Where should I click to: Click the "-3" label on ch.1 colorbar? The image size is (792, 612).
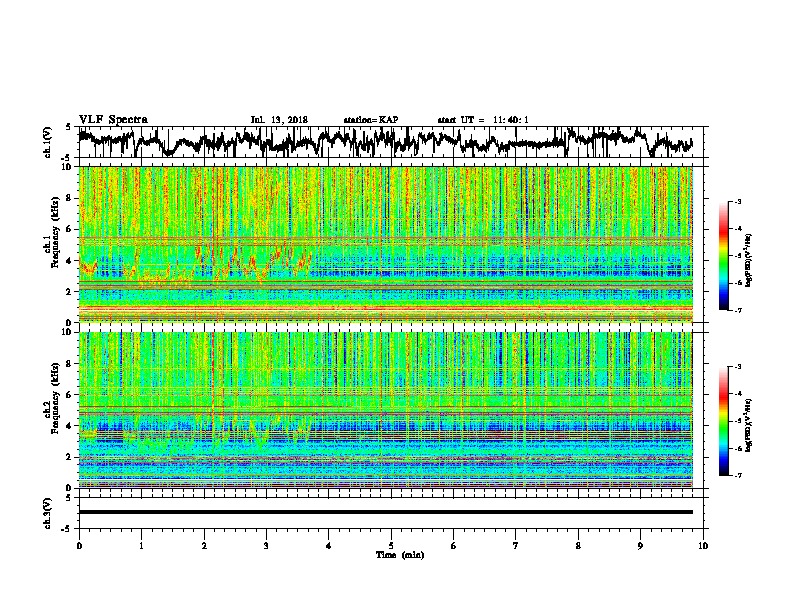point(737,201)
